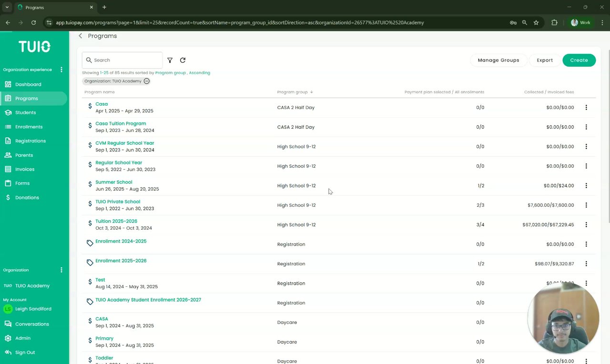Open three-dot menu for Enrollment 2024-2025 row
Screen dimensions: 610x364
(586, 244)
